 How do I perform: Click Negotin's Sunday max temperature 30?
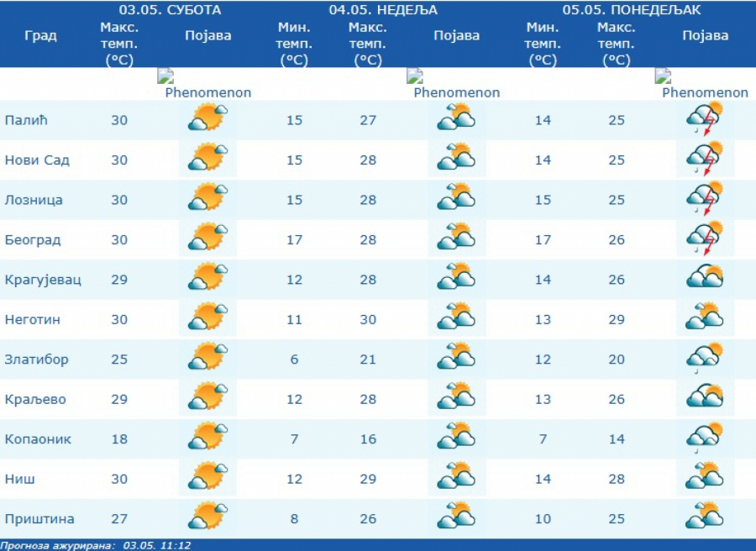tap(368, 320)
